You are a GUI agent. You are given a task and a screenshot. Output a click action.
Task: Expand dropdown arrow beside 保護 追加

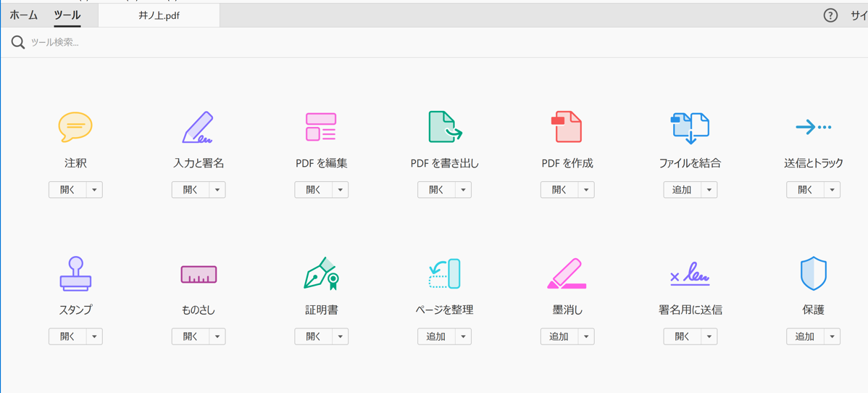(832, 336)
